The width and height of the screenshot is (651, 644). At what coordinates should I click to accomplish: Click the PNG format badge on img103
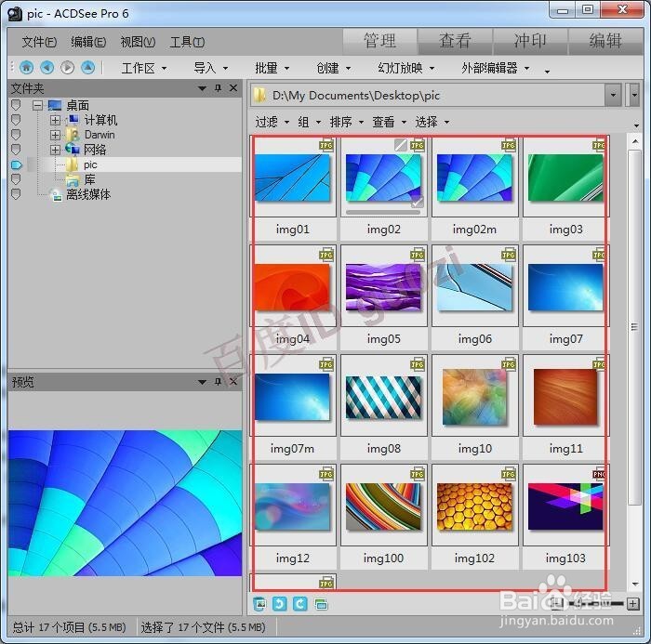coord(599,474)
